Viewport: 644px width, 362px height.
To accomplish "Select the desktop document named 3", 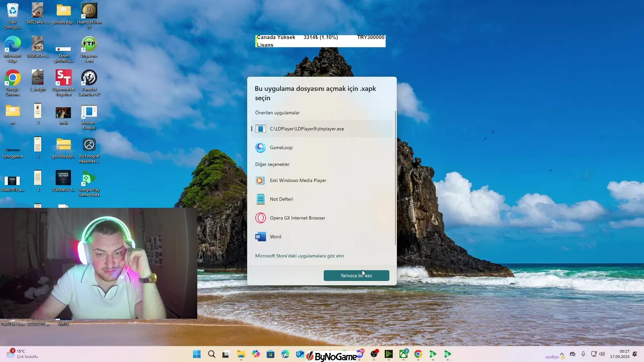I will pos(38,148).
